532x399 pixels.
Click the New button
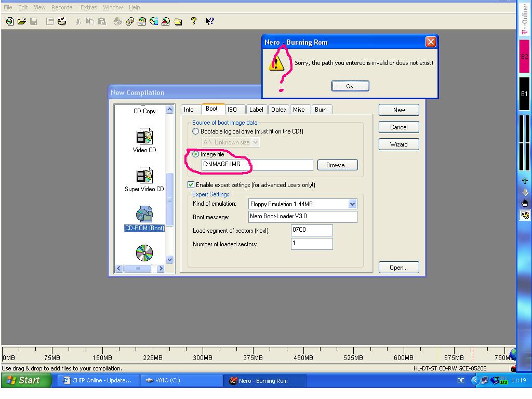[x=399, y=110]
